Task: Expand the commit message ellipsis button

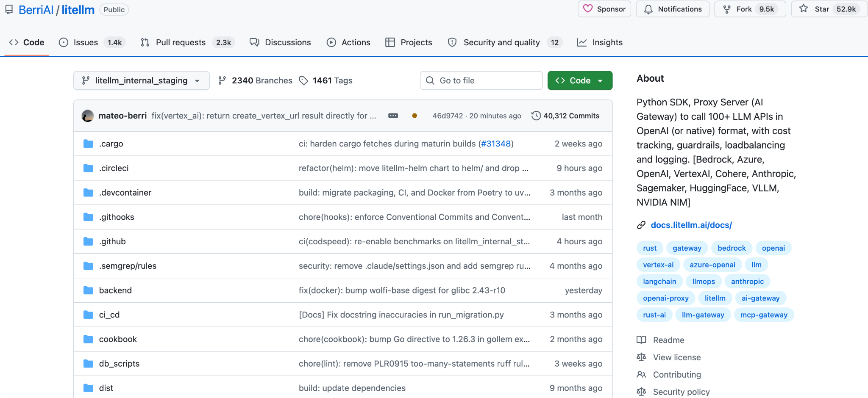Action: pos(393,116)
